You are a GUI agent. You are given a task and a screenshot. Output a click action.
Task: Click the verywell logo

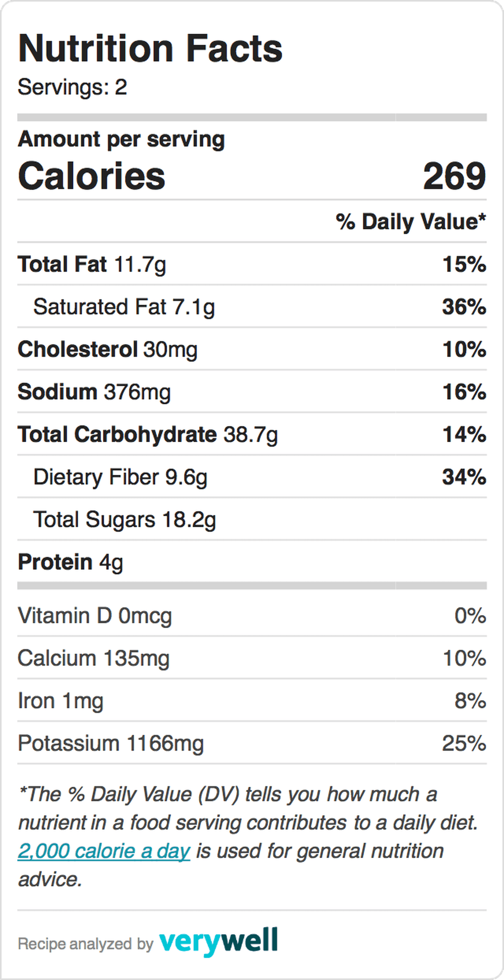pos(218,941)
